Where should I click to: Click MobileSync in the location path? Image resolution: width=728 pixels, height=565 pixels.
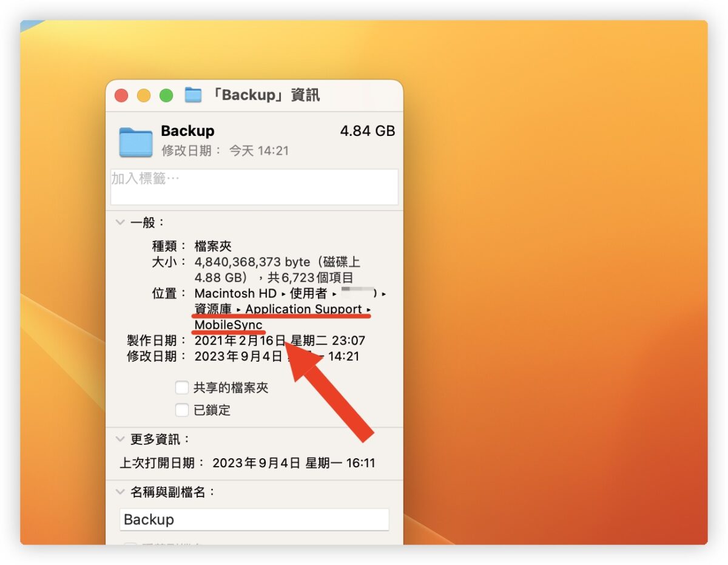click(x=228, y=325)
